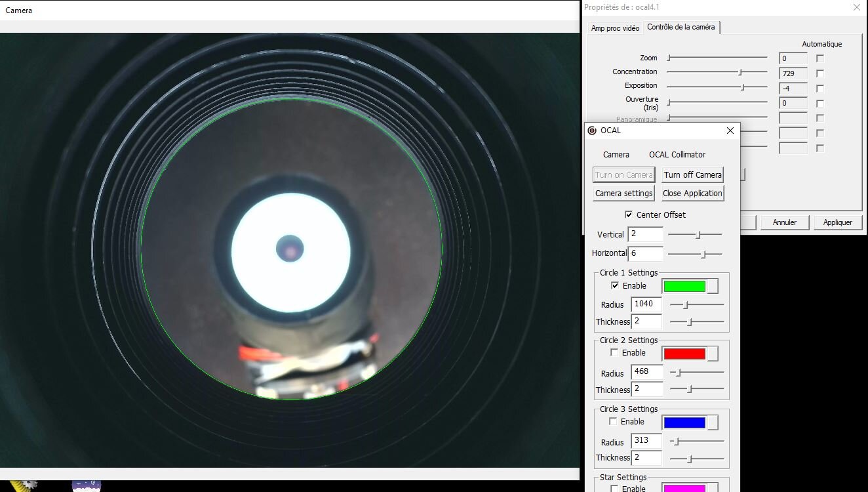Open the OCAL Collimator menu
Image resolution: width=868 pixels, height=492 pixels.
[677, 155]
